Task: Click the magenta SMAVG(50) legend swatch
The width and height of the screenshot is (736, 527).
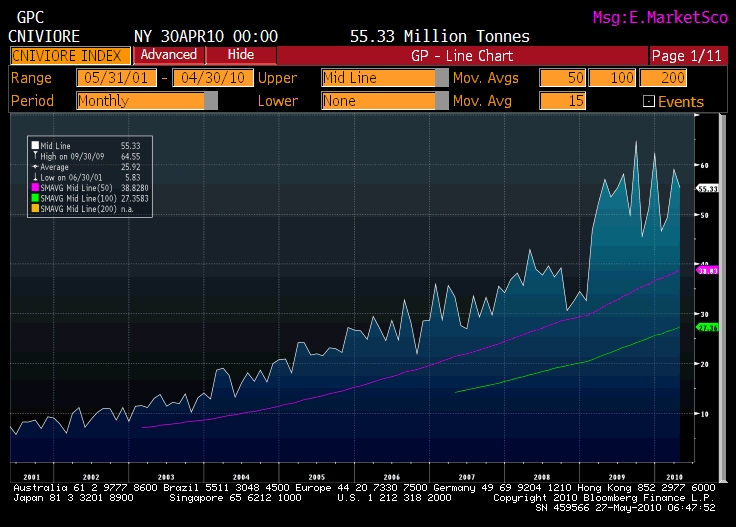Action: (x=35, y=187)
